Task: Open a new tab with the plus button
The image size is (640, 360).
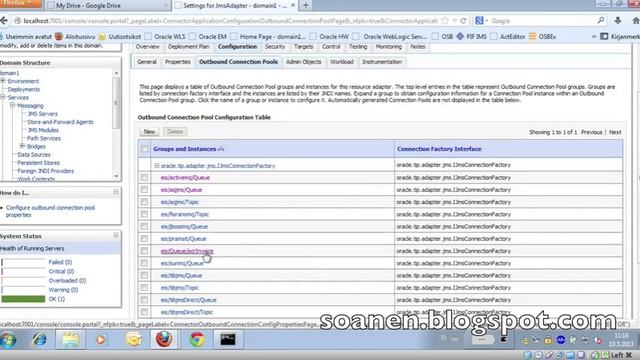Action: point(305,5)
